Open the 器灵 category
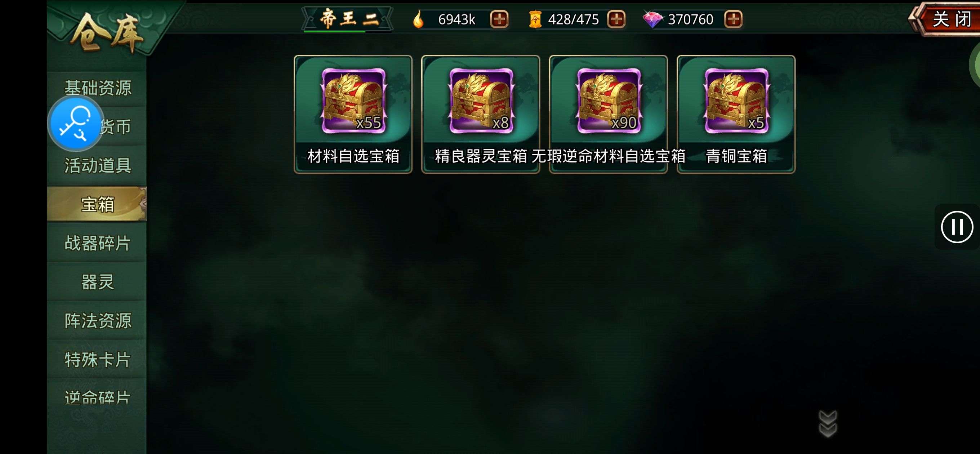980x454 pixels. (97, 282)
